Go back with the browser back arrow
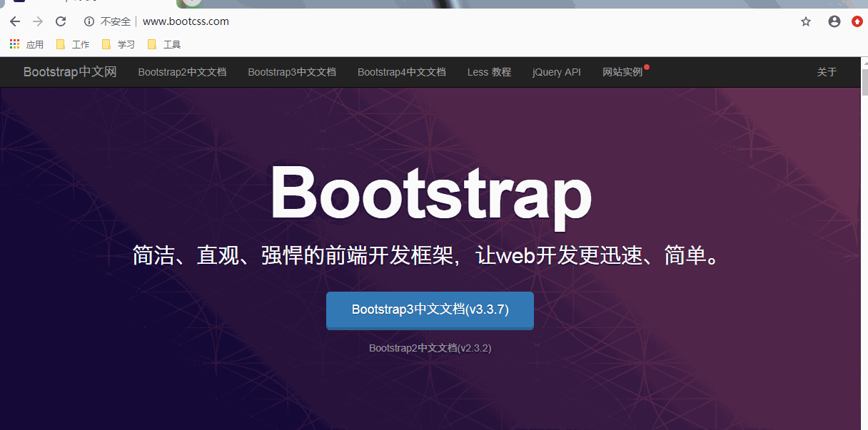Viewport: 868px width, 430px height. coord(15,21)
